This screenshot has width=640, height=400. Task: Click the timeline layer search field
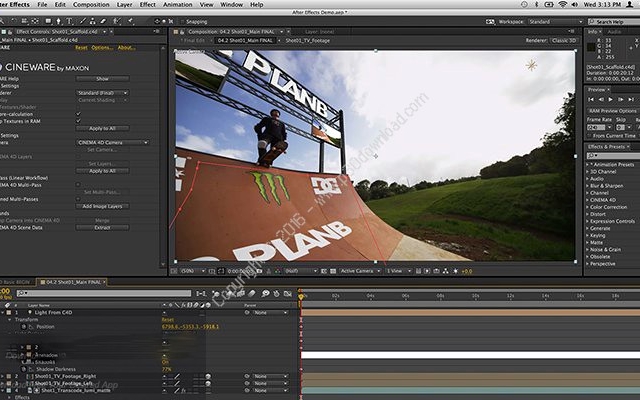[x=104, y=293]
